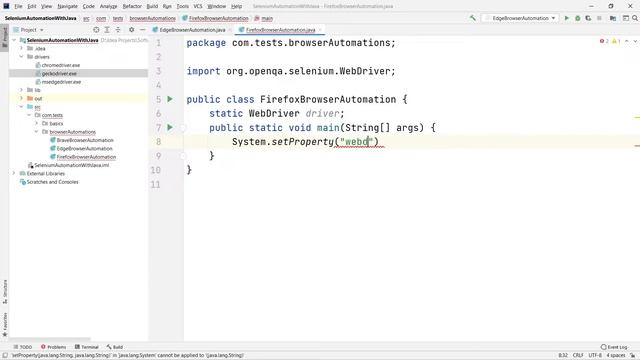Start debugging with the bug icon
Viewport: 640px width, 360px height.
[x=578, y=18]
